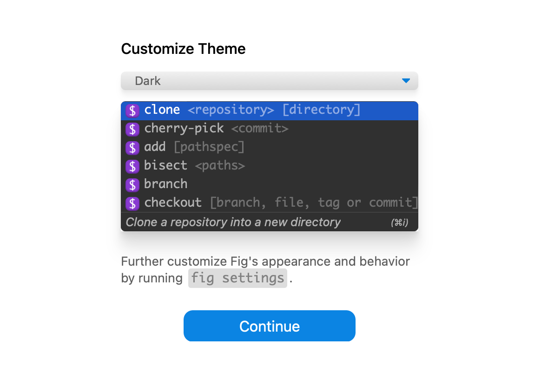Click the dollar icon beside clone
Screen dimensions: 541x392
[132, 111]
